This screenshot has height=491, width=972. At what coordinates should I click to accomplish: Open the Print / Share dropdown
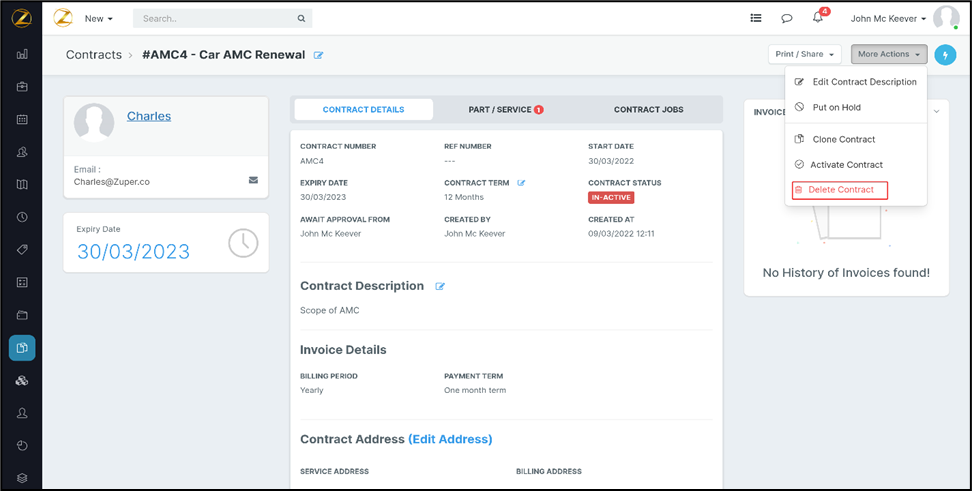click(x=805, y=55)
